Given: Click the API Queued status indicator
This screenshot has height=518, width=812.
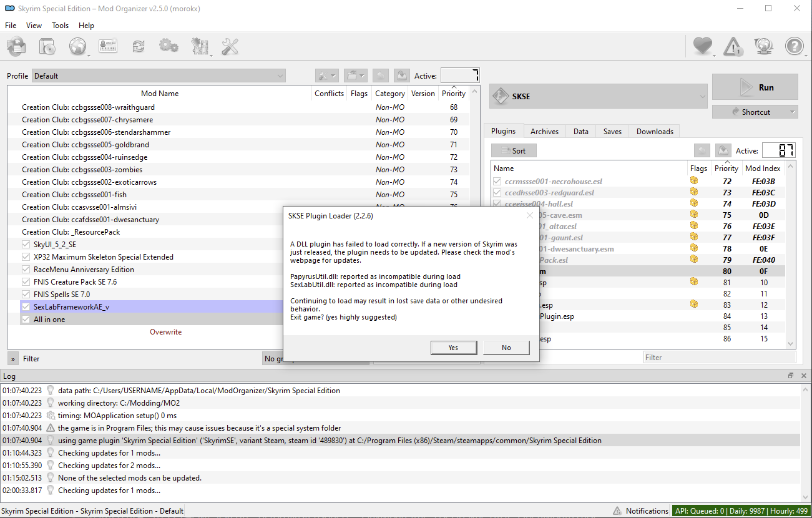Looking at the screenshot, I should (740, 511).
